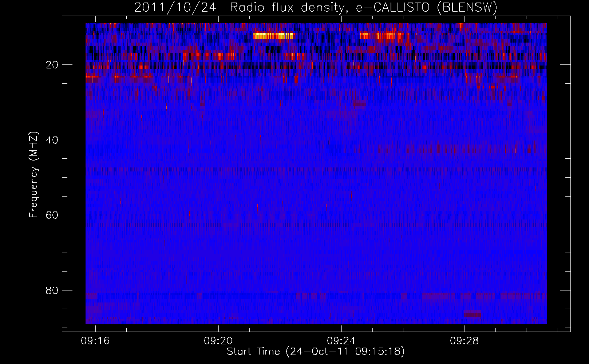This screenshot has height=364, width=589.
Task: Click the 60 MHz frequency tick label
Action: (52, 215)
